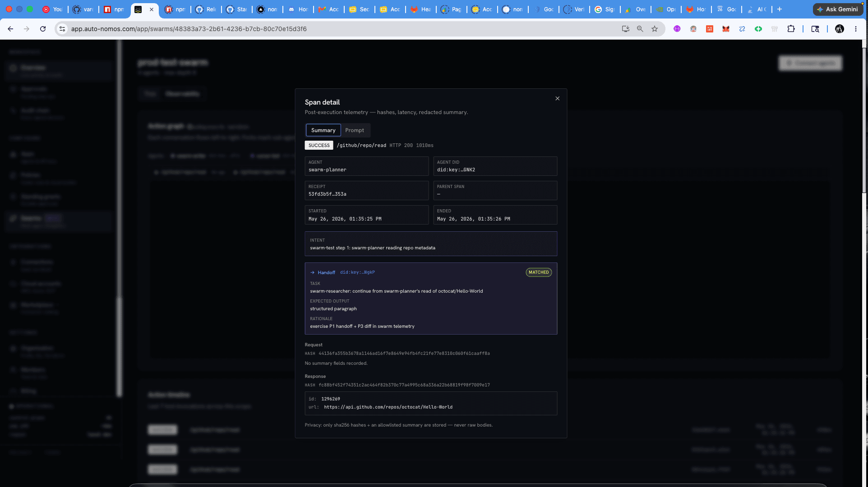
Task: Click the task text about swarm-researcher
Action: [397, 291]
